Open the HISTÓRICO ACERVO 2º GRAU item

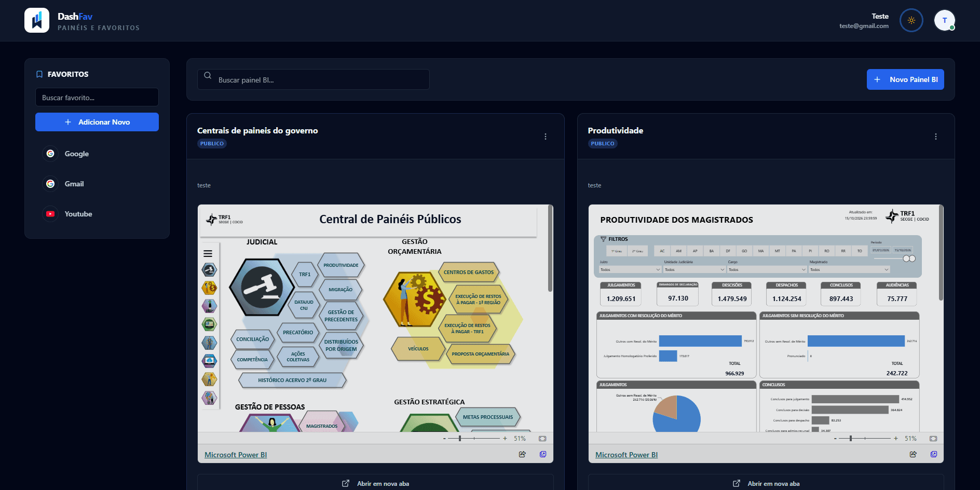coord(292,380)
